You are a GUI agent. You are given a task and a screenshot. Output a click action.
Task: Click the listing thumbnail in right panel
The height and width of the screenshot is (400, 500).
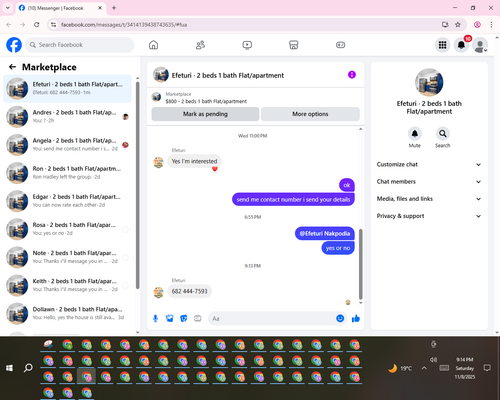click(x=429, y=82)
